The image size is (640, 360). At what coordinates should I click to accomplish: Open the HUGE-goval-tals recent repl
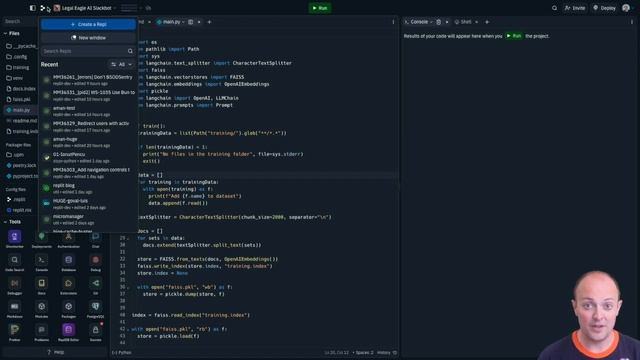click(x=88, y=204)
